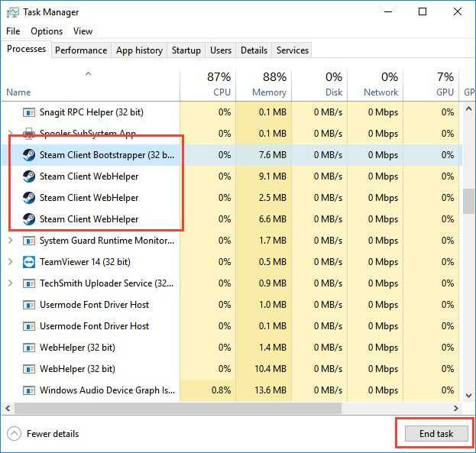Sort by Memory column header

tap(264, 84)
